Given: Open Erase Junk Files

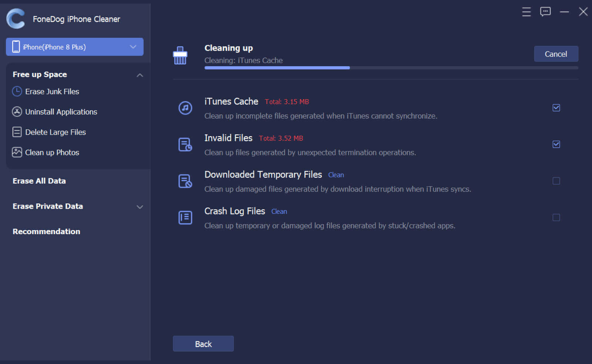Looking at the screenshot, I should pyautogui.click(x=52, y=91).
